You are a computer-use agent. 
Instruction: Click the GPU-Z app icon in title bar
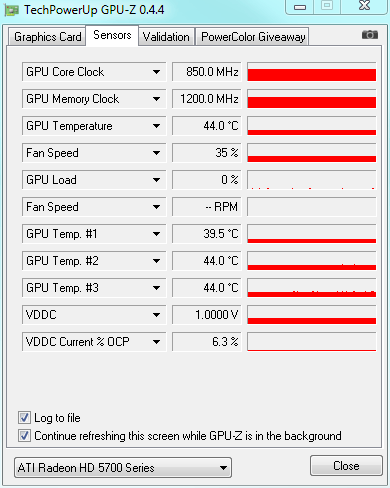coord(11,11)
